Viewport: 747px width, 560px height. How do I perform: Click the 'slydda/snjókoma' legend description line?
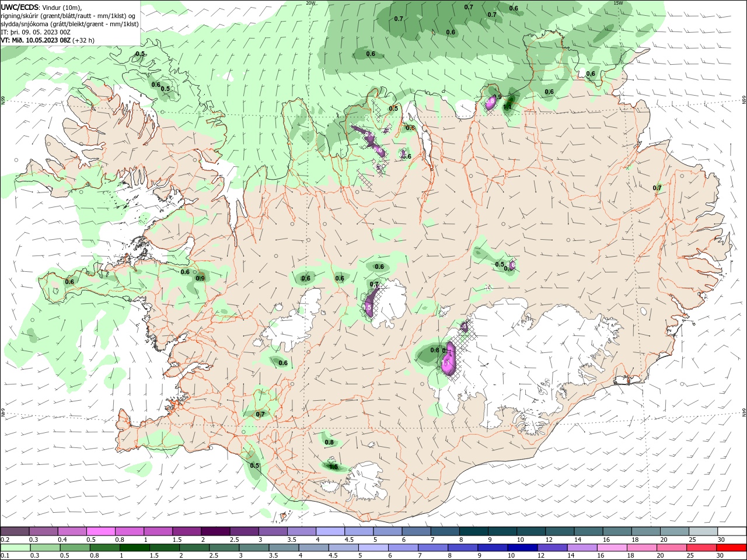click(69, 24)
